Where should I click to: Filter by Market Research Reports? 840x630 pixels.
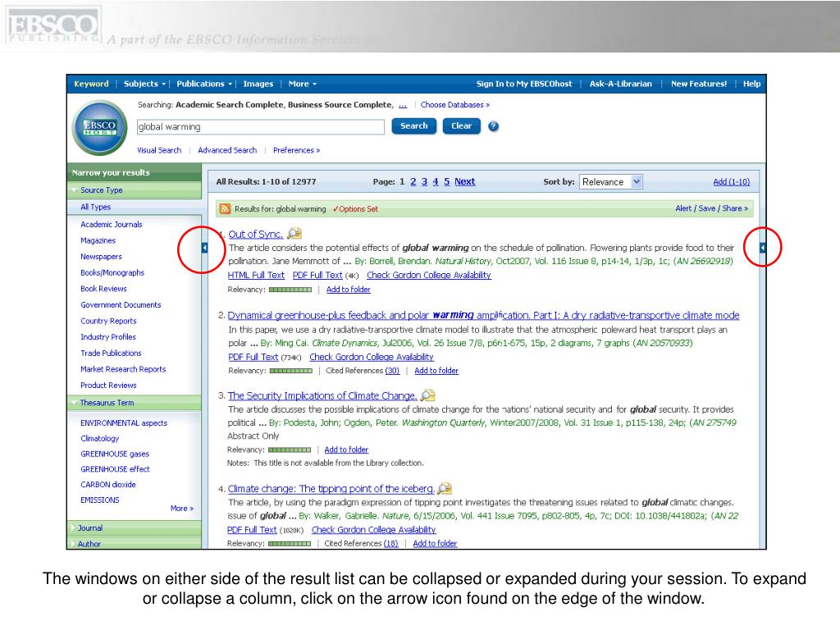[123, 369]
